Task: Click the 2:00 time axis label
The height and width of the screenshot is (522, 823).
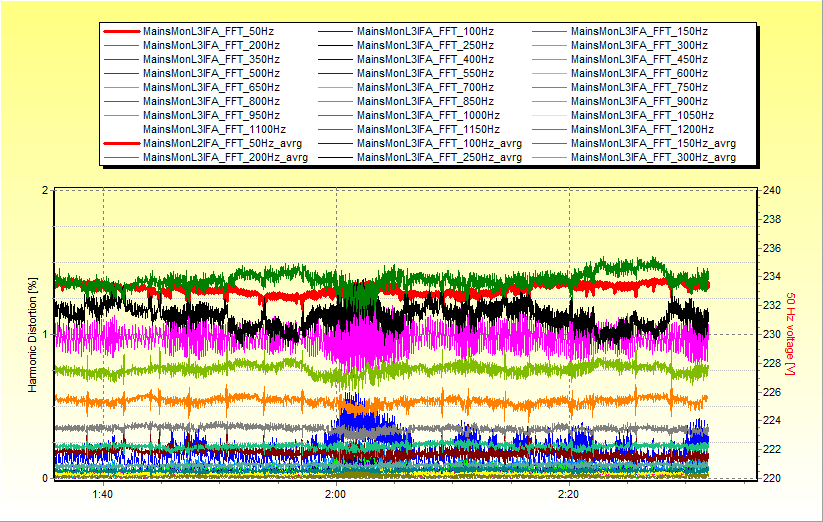Action: click(x=335, y=494)
